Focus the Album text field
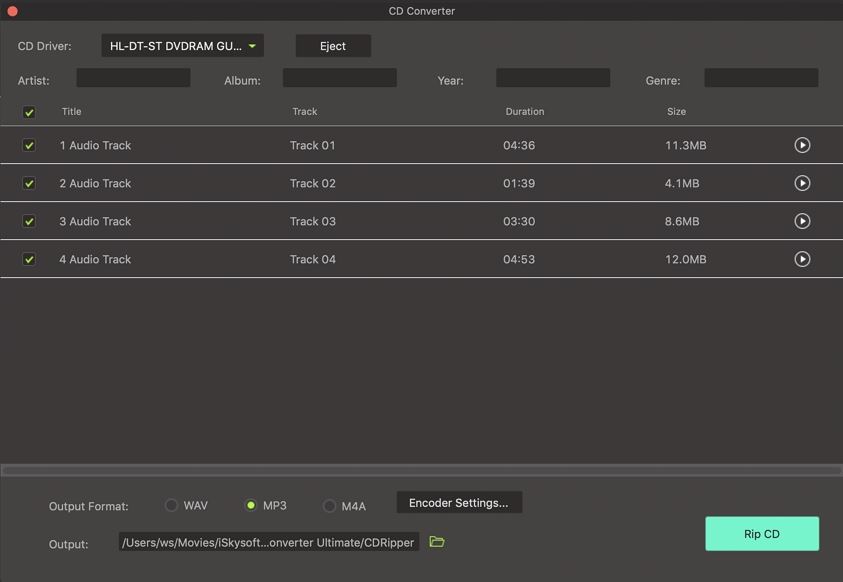 coord(339,78)
